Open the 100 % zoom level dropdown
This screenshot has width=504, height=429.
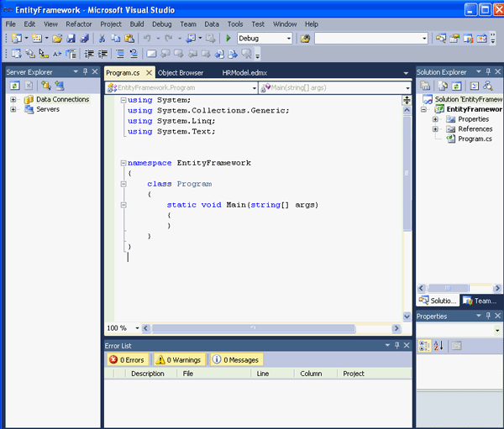138,328
